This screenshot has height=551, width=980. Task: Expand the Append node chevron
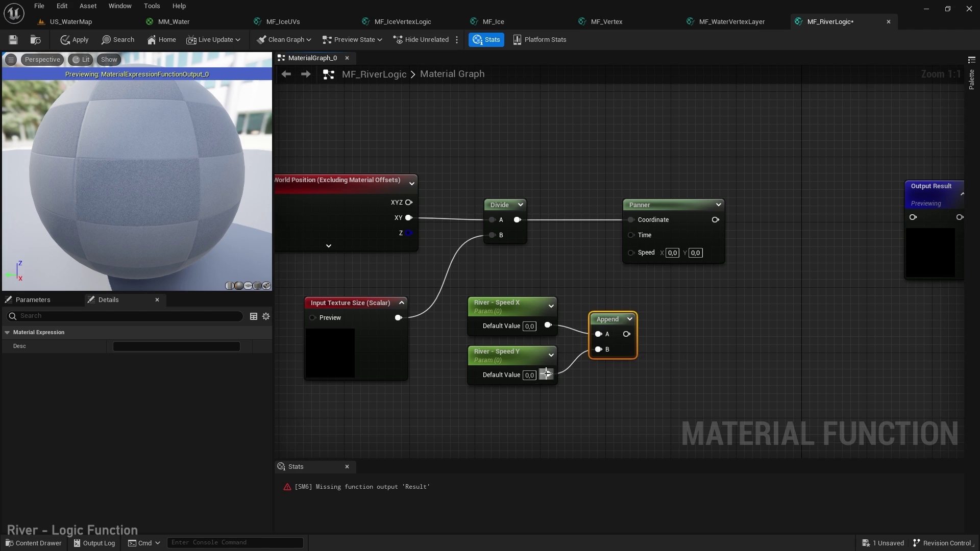pyautogui.click(x=630, y=319)
